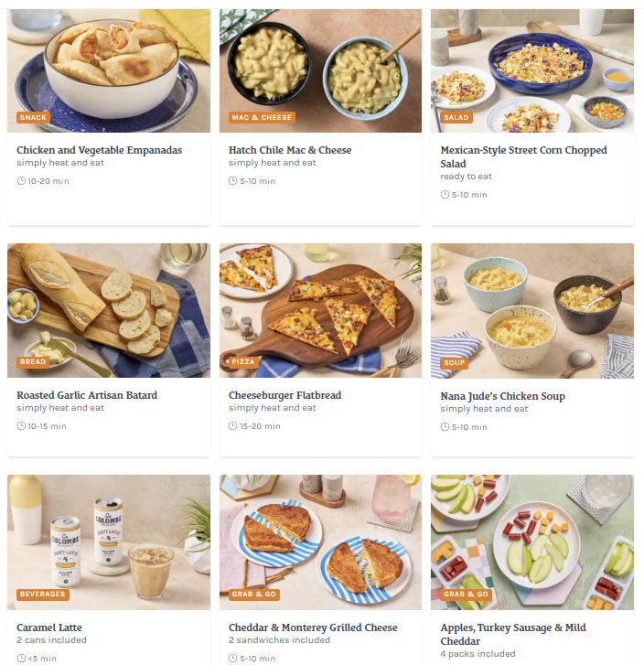Click the BEVERAGES badge on the latte photo
The width and height of the screenshot is (644, 665).
coord(43,595)
